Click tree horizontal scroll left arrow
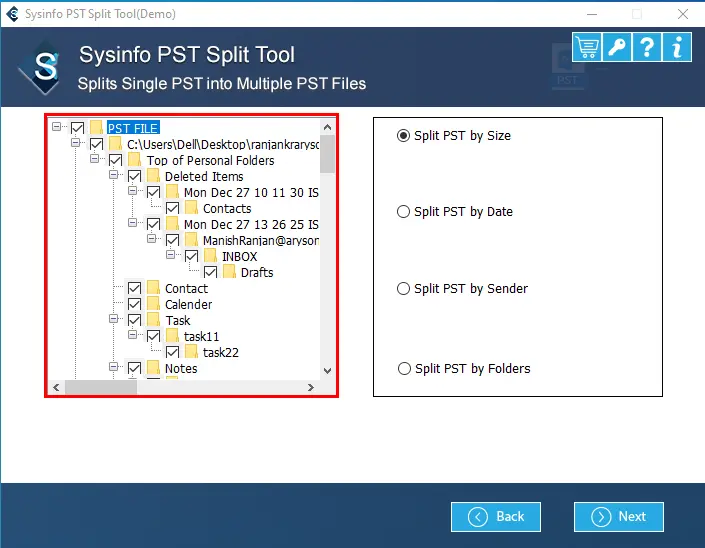The height and width of the screenshot is (548, 705). coord(56,388)
